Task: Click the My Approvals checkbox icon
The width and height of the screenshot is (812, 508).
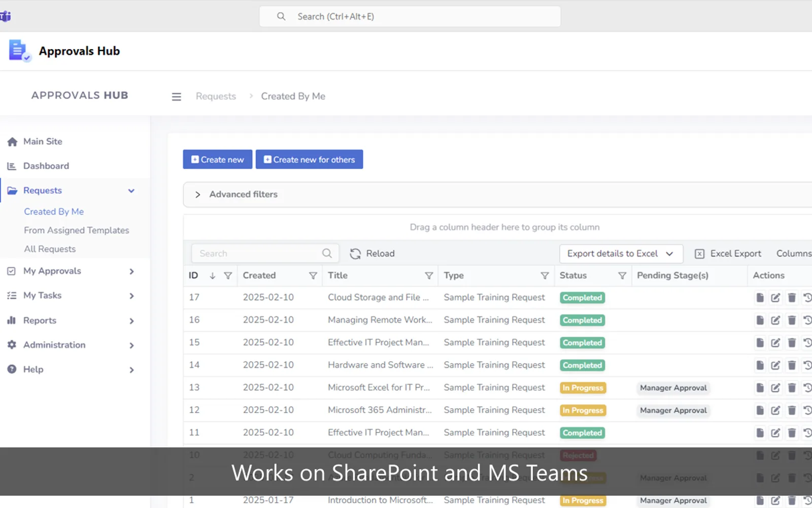Action: click(x=12, y=271)
